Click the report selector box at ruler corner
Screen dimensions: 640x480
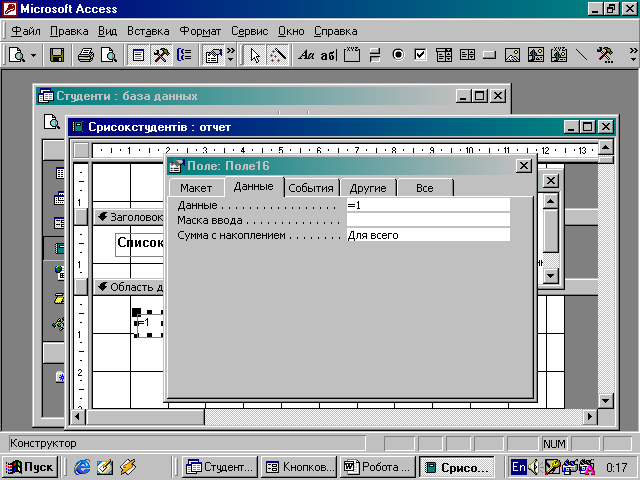(81, 150)
